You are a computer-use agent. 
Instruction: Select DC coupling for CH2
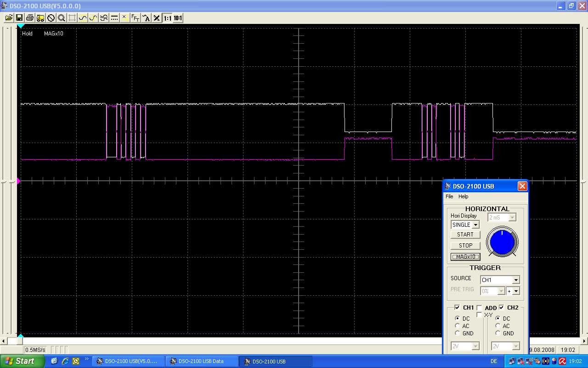pyautogui.click(x=498, y=318)
